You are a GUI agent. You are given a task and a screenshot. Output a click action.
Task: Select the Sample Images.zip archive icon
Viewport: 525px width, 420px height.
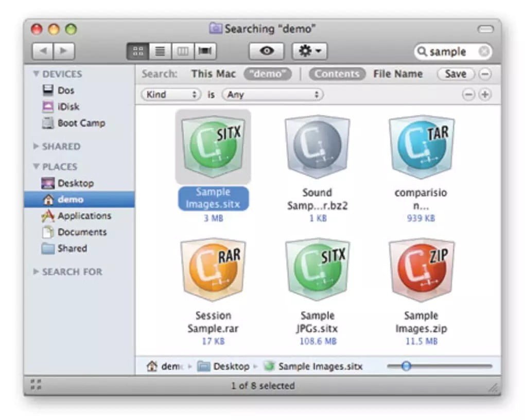[x=421, y=271]
